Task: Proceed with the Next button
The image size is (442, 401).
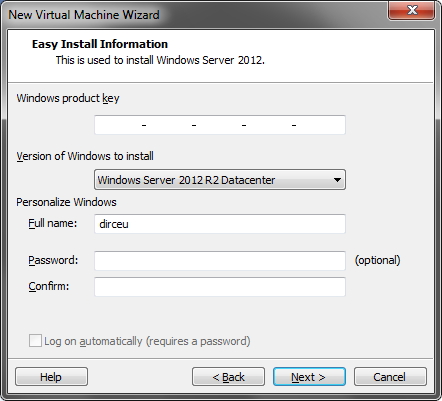Action: 309,377
